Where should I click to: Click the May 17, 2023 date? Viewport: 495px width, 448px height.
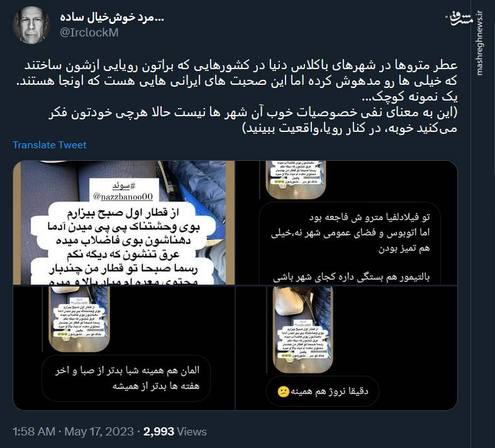point(99,431)
